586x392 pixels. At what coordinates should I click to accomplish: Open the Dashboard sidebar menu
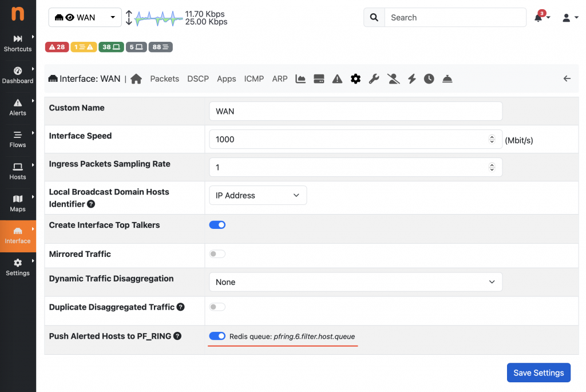click(x=18, y=75)
